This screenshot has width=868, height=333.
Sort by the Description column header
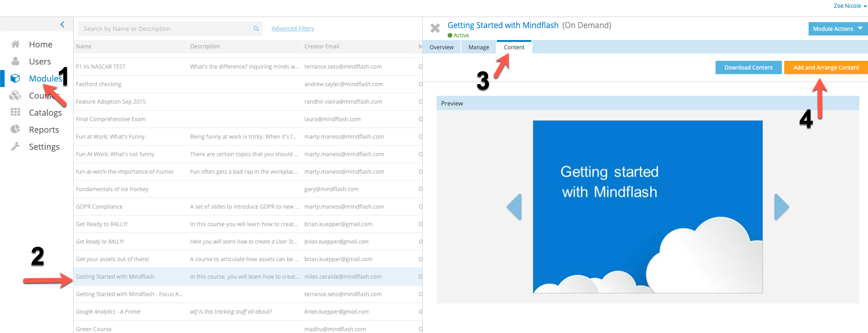coord(245,47)
